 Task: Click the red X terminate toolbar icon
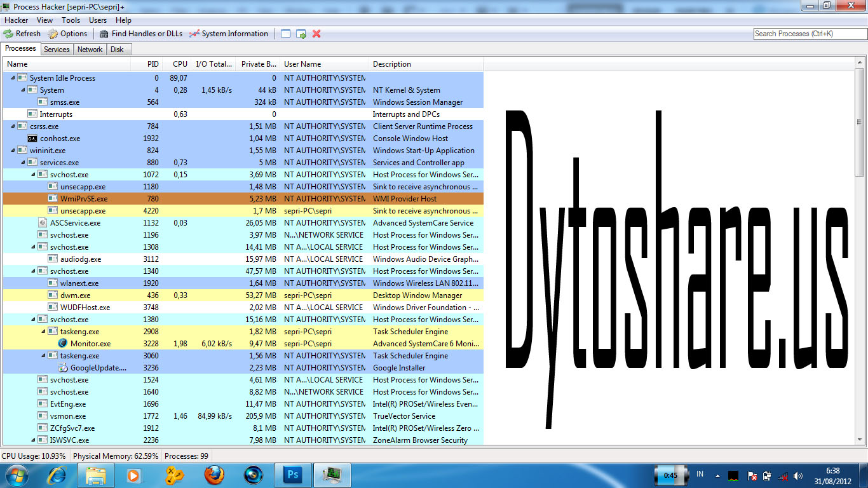(x=316, y=34)
